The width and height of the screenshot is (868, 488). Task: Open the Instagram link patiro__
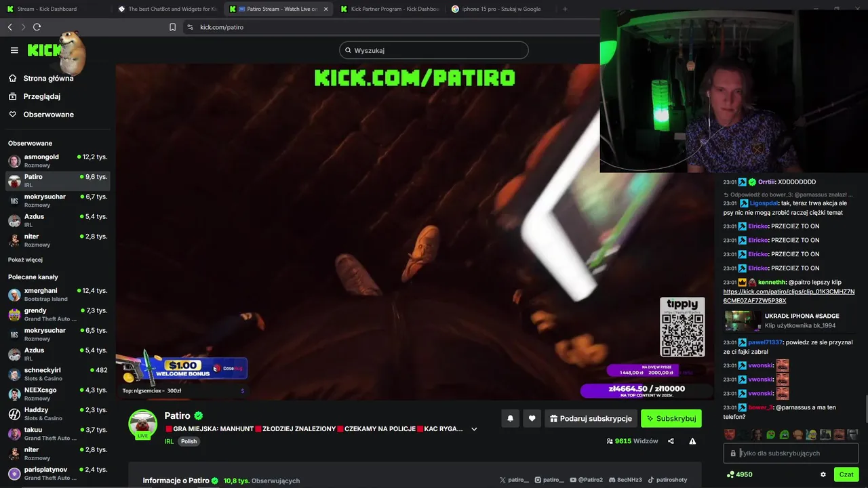tap(549, 480)
